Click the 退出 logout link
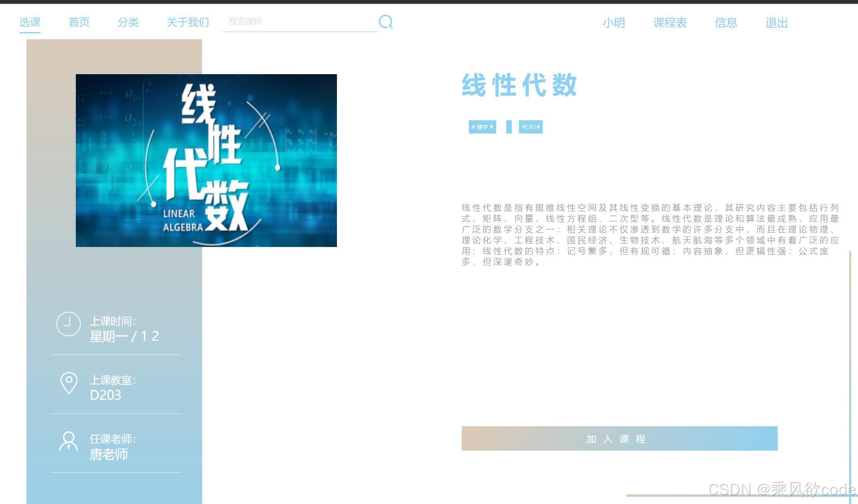Screen dimensions: 858x504 tap(776, 23)
